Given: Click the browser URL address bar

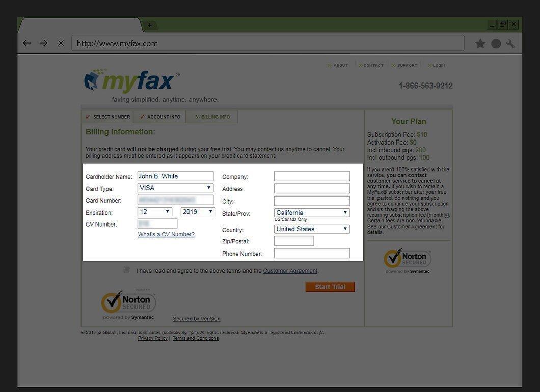Looking at the screenshot, I should point(268,43).
